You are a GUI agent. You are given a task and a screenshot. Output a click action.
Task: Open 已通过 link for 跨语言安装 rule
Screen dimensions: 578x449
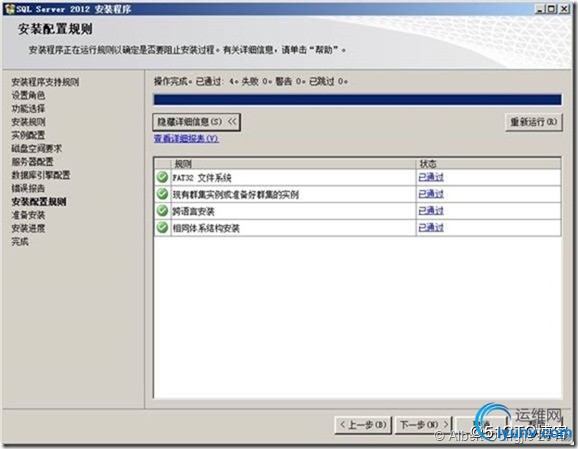(x=431, y=211)
